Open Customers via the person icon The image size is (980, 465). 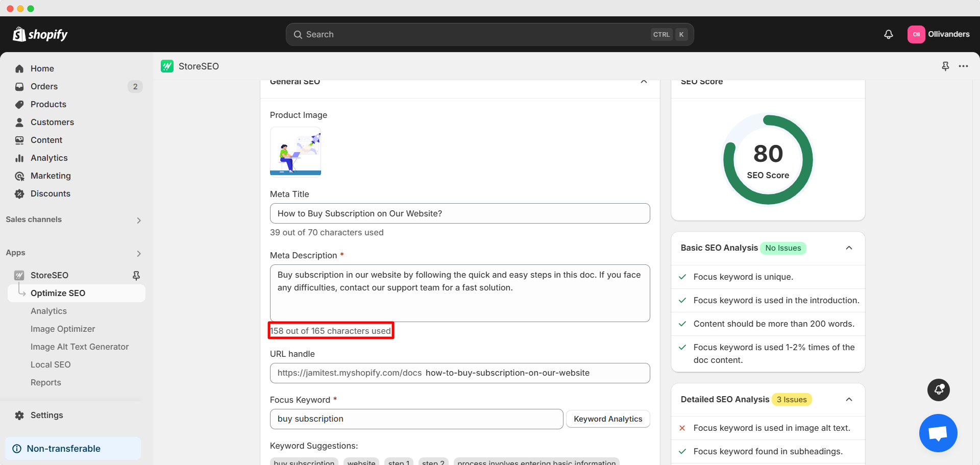[19, 122]
